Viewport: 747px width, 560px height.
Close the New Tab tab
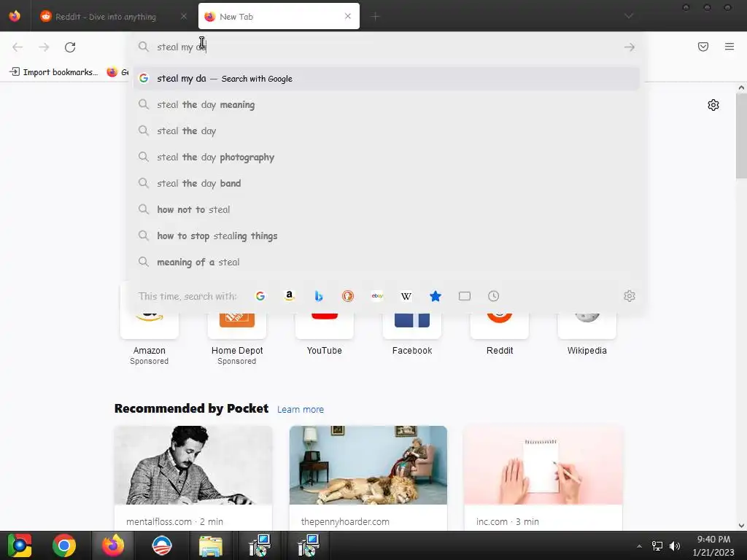[x=348, y=16]
